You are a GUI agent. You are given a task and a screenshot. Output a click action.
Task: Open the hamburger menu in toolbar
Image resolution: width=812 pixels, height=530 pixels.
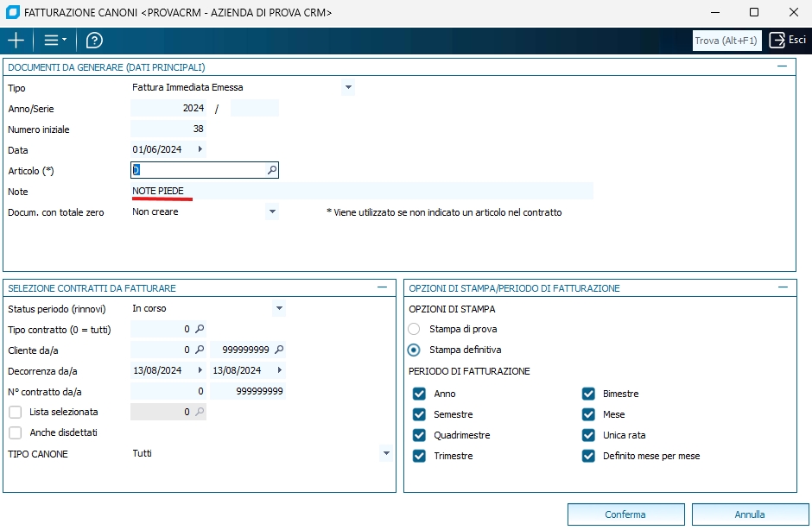tap(54, 41)
